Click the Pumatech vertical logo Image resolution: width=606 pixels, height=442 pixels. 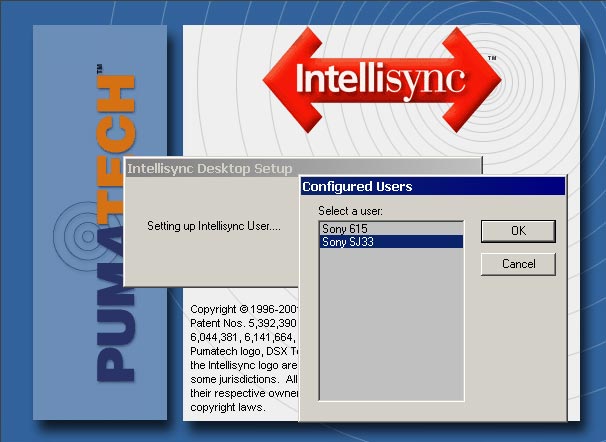[115, 224]
